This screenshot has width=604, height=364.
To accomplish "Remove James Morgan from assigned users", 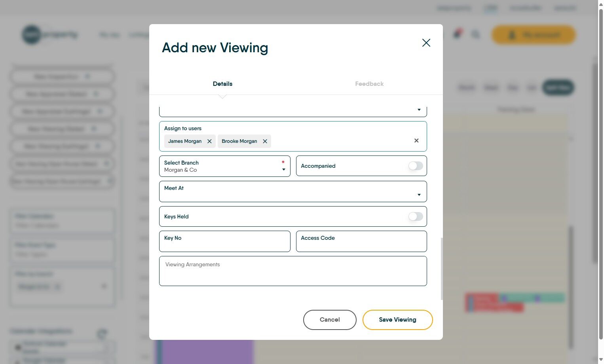I will 209,141.
